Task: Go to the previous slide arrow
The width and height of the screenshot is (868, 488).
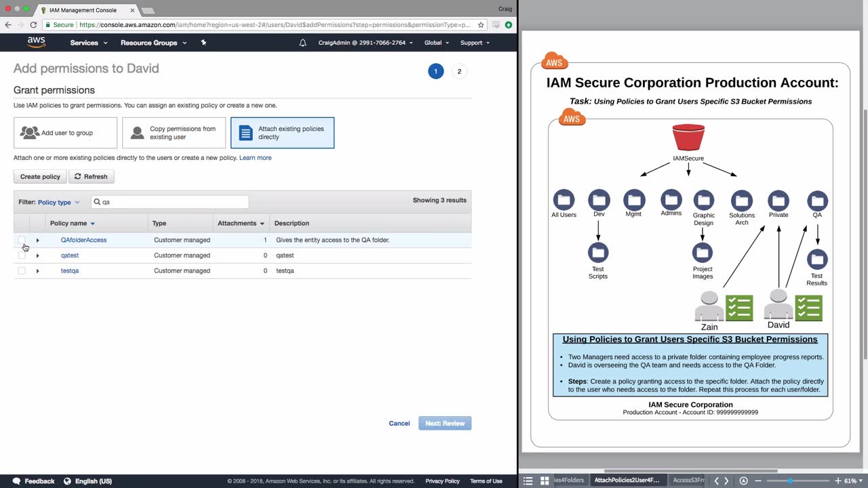Action: (x=717, y=481)
